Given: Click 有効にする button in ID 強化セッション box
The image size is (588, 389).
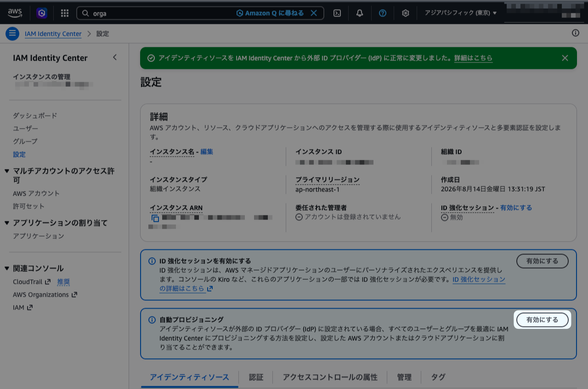Looking at the screenshot, I should 543,261.
